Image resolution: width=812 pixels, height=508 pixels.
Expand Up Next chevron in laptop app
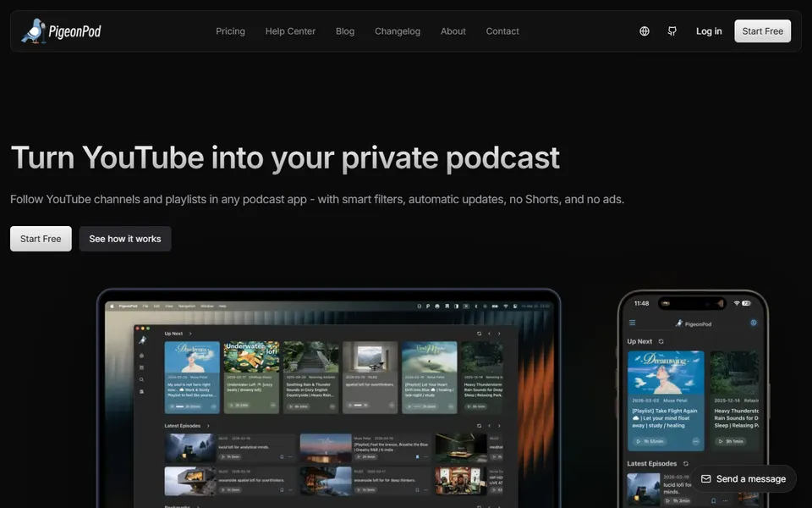click(x=190, y=334)
